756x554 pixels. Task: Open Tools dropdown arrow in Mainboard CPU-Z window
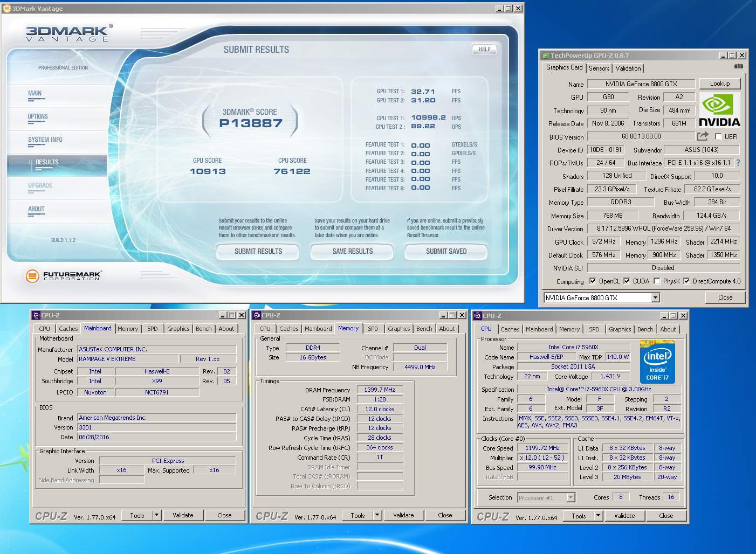(156, 515)
